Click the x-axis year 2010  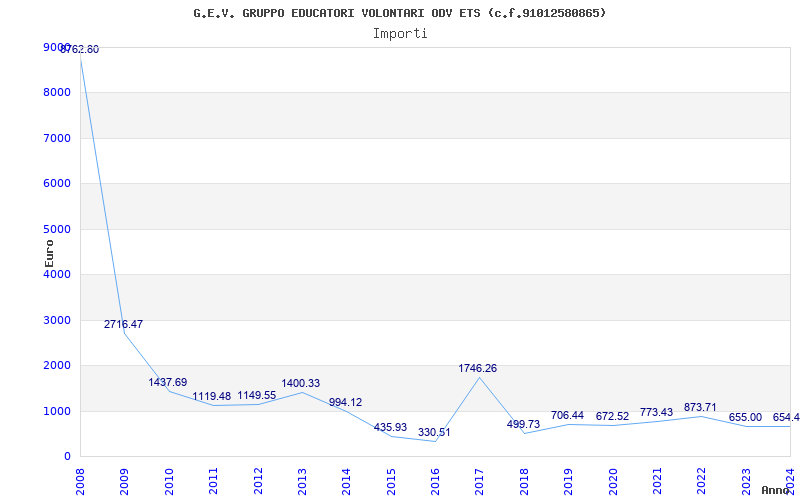click(x=168, y=481)
